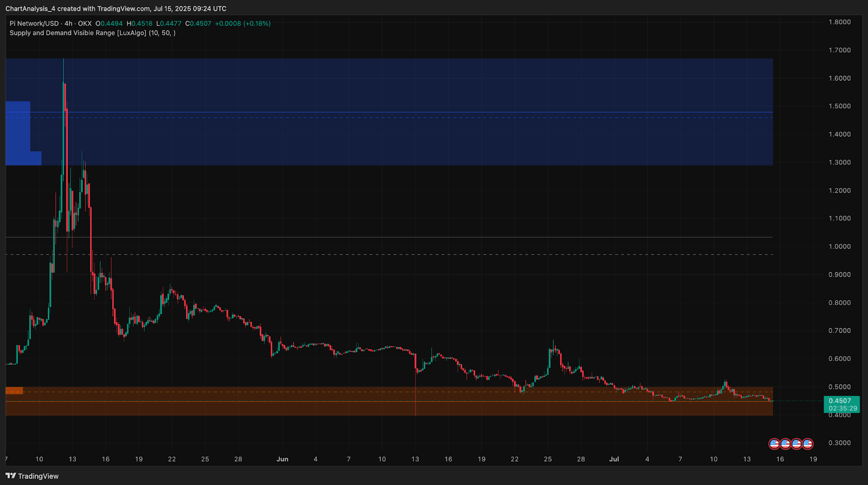Click the 1.8000 price axis label
Image resolution: width=868 pixels, height=485 pixels.
click(x=839, y=22)
